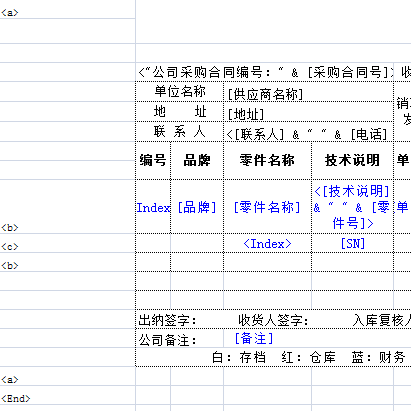Select the [地址] field cell
The image size is (411, 411).
tap(308, 112)
